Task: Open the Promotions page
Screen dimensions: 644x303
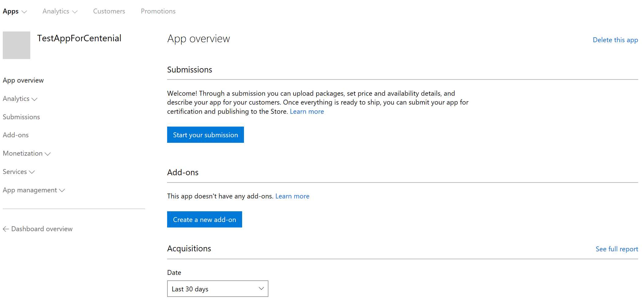Action: [x=158, y=11]
